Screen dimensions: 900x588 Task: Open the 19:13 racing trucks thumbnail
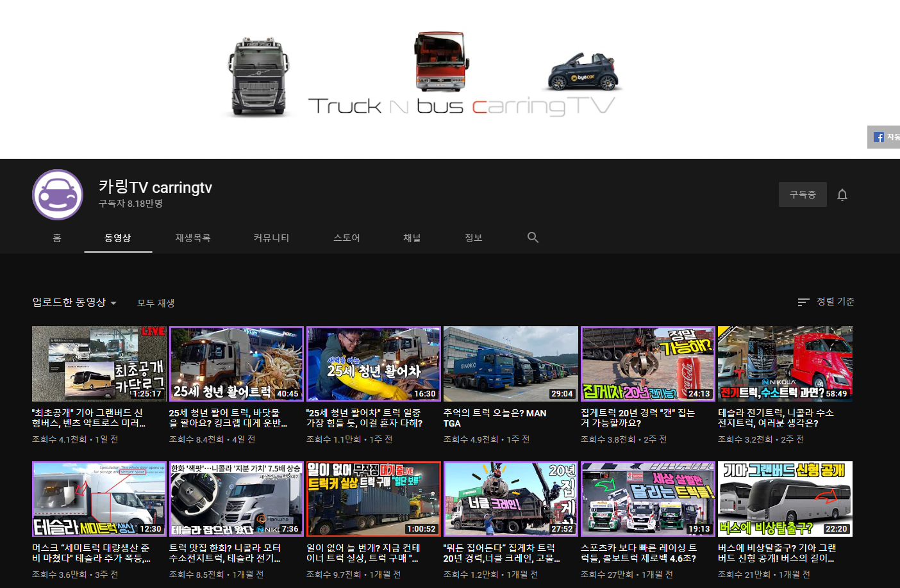(648, 499)
